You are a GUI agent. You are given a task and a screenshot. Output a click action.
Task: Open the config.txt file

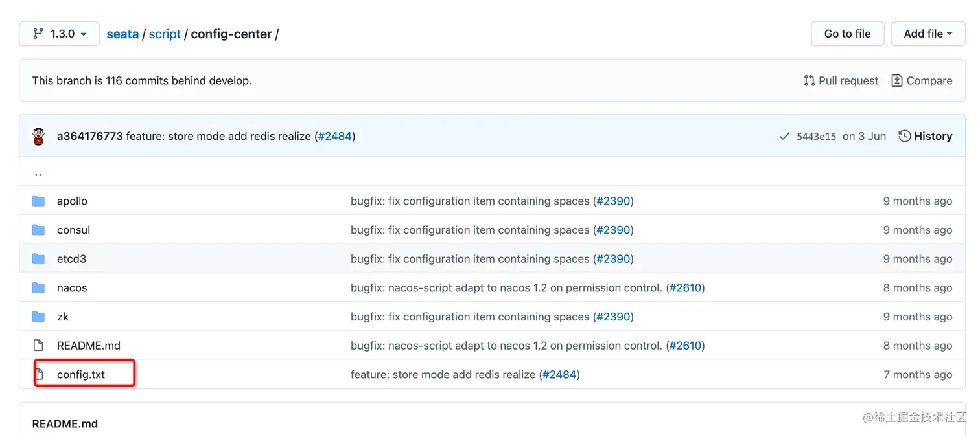81,374
